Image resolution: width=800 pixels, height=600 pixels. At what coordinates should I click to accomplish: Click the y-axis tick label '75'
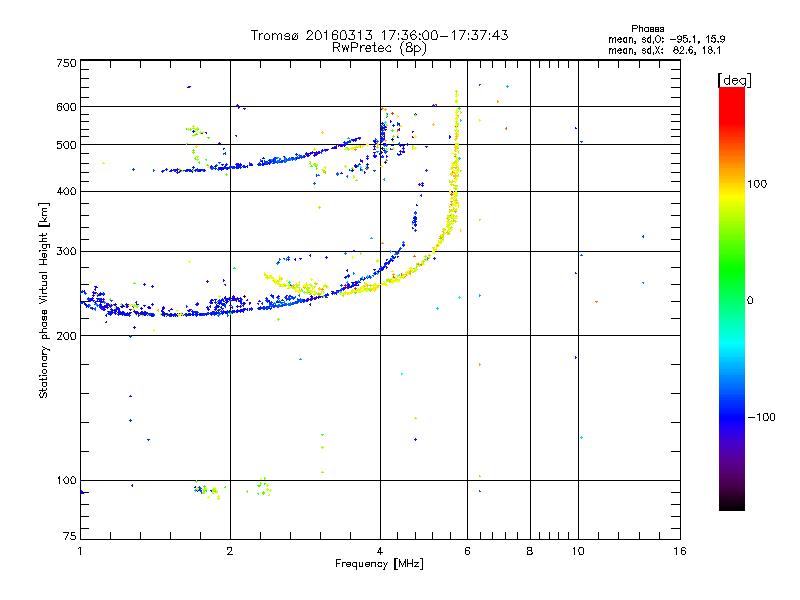tap(70, 536)
